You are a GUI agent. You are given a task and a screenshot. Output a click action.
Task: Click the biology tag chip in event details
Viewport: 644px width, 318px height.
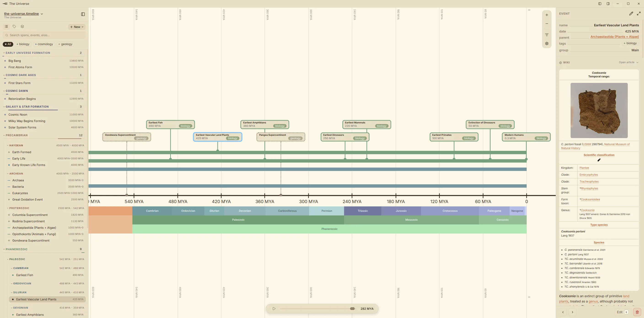(x=630, y=43)
